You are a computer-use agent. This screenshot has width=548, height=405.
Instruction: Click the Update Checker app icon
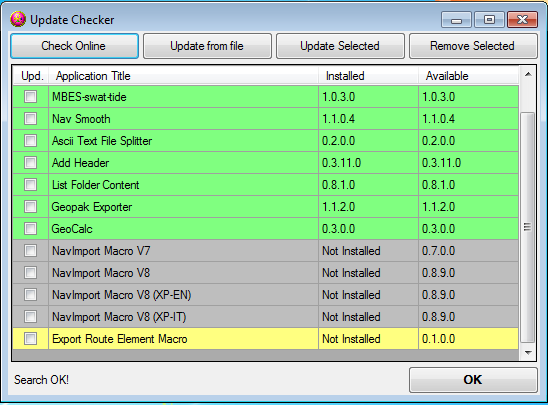[18, 19]
